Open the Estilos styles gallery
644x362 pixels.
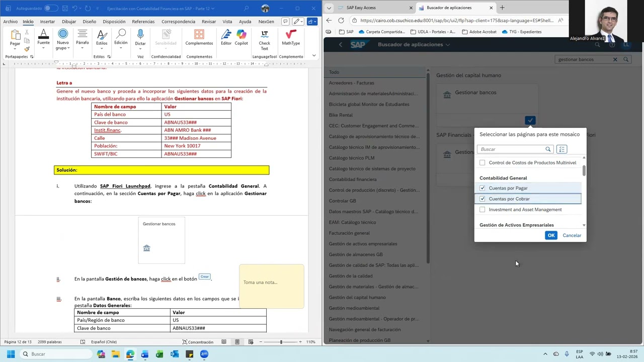102,38
